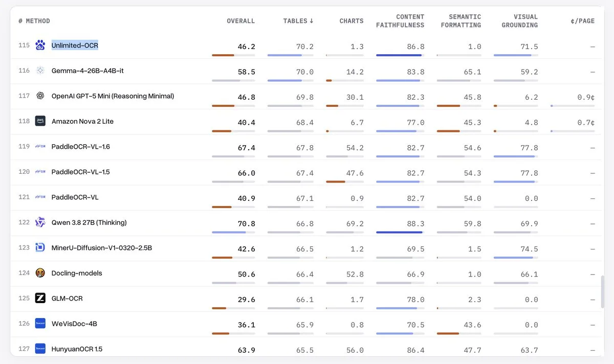Click the Baidu logo beside Unlimited-OCR
The height and width of the screenshot is (364, 614).
coord(40,45)
